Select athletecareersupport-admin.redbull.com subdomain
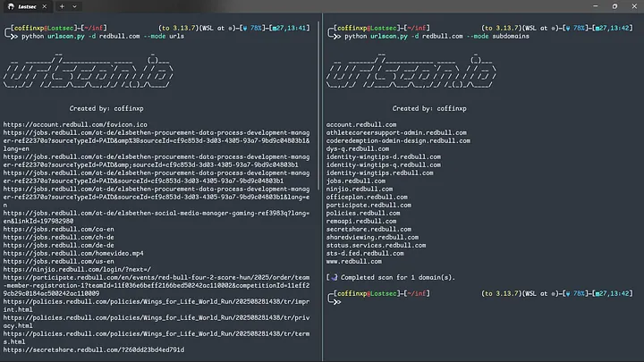Viewport: 644px width, 362px height. click(396, 132)
